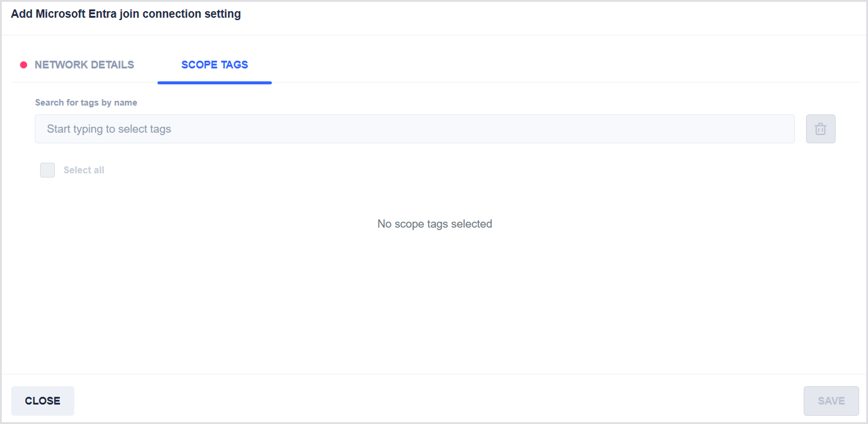The height and width of the screenshot is (424, 868).
Task: Focus the tag search combo box
Action: tap(414, 129)
